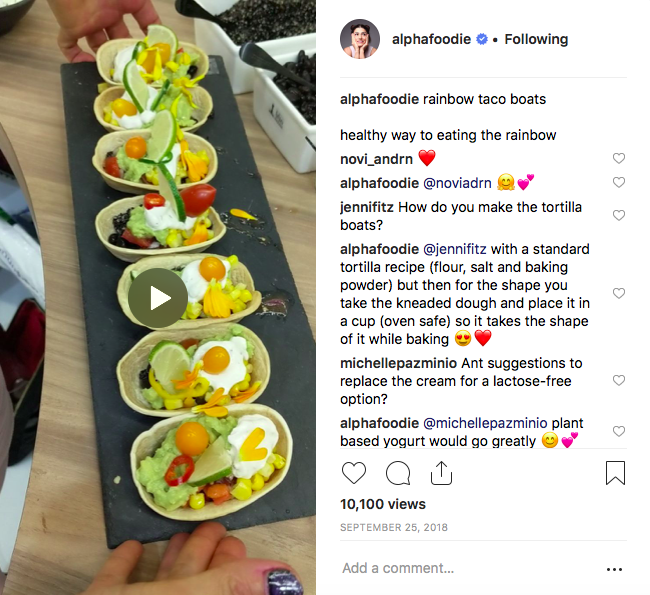Like novi_andrn's heart emoji comment
The height and width of the screenshot is (595, 650).
(x=618, y=158)
